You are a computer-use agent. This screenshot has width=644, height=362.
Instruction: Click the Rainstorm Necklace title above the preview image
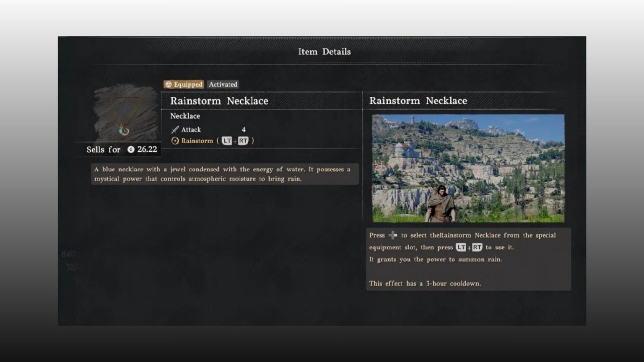(x=418, y=101)
